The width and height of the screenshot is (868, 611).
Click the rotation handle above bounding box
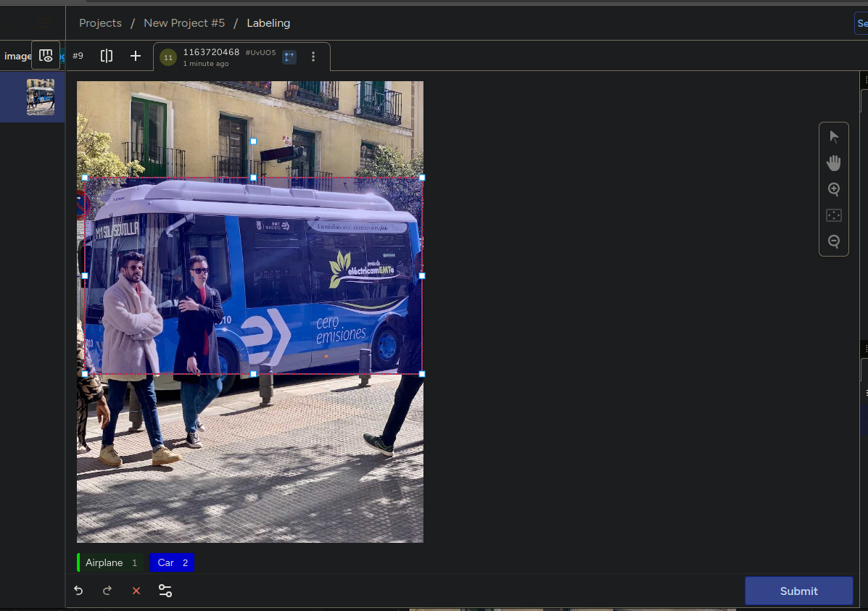[x=254, y=141]
